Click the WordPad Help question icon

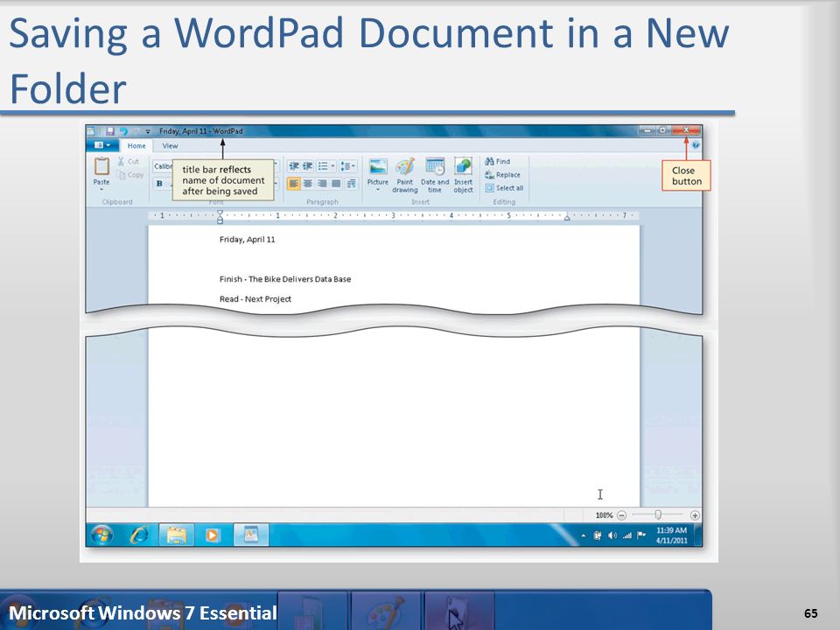pos(696,145)
